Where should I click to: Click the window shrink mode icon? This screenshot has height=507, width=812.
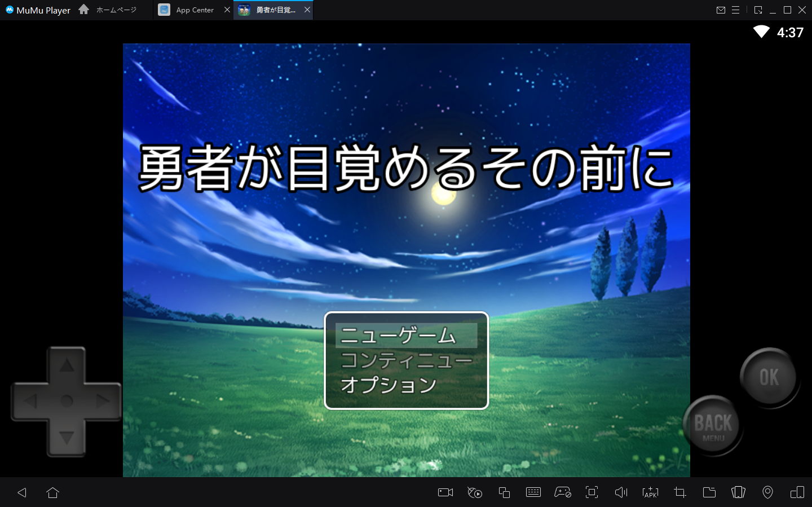(x=758, y=10)
